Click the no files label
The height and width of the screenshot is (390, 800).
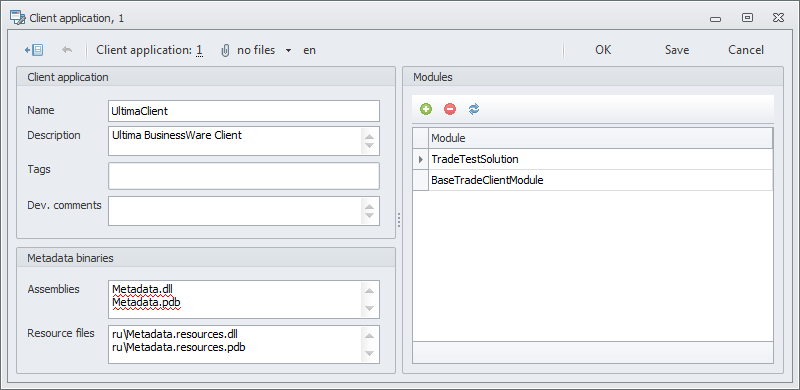tap(256, 50)
